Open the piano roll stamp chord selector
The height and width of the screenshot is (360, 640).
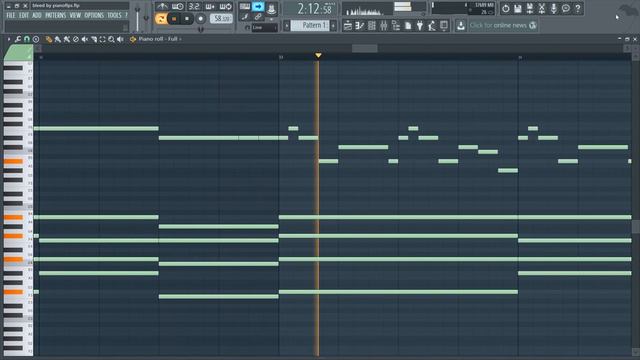(x=36, y=39)
